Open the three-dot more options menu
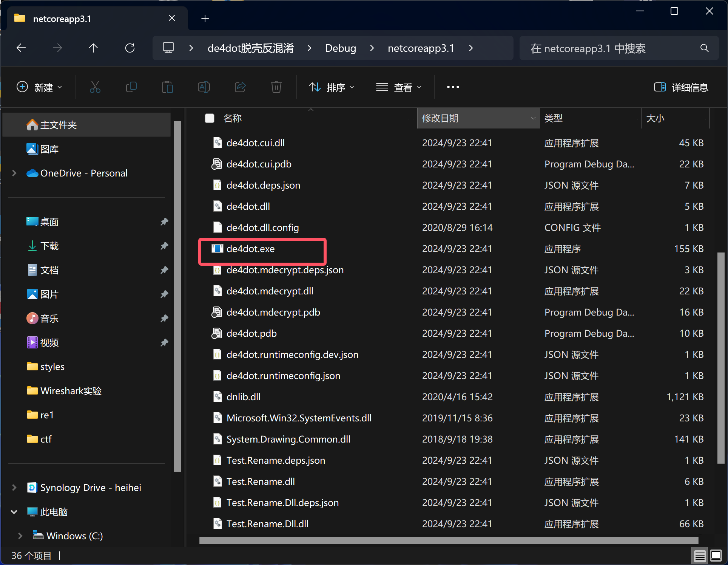The height and width of the screenshot is (565, 728). pos(453,87)
